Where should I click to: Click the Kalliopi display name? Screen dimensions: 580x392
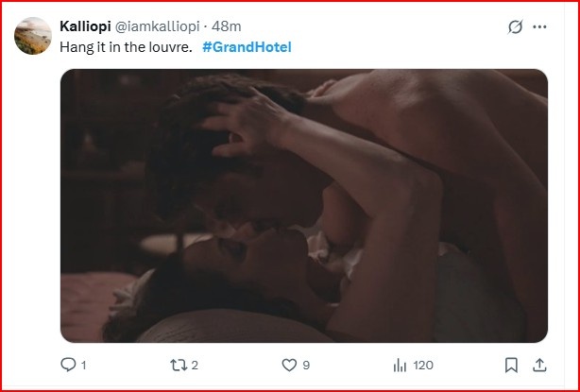(x=85, y=26)
